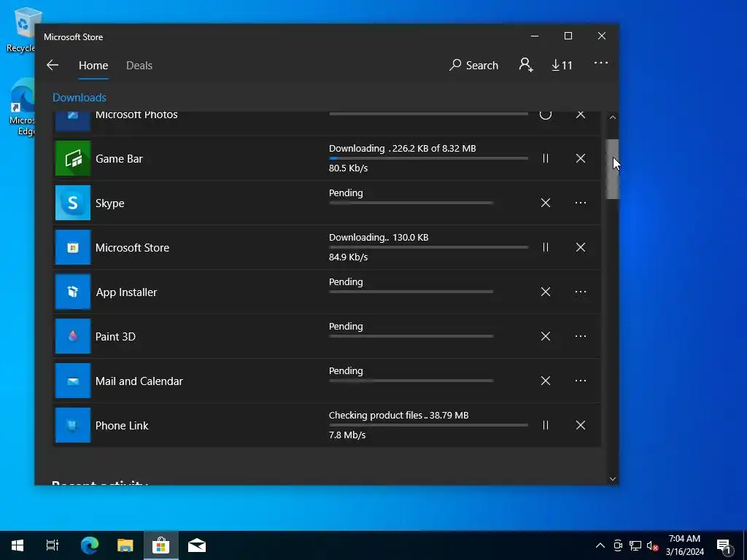The height and width of the screenshot is (560, 747).
Task: Click the '80.5 Kb/s' speed text
Action: (348, 168)
